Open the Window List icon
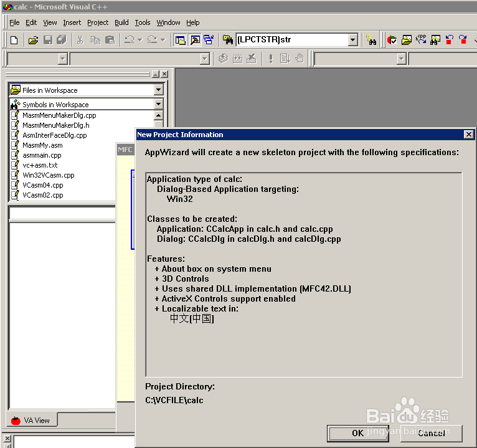 209,40
